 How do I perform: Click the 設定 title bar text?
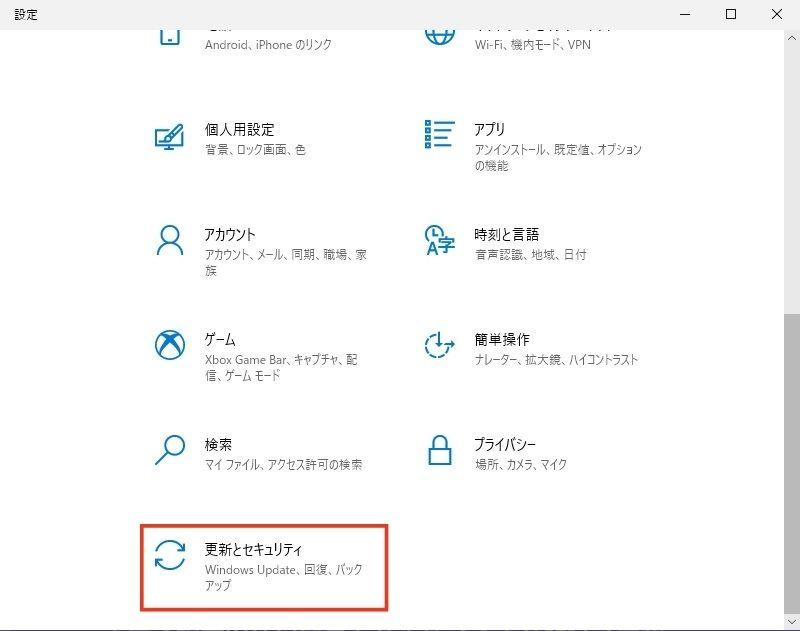point(26,14)
